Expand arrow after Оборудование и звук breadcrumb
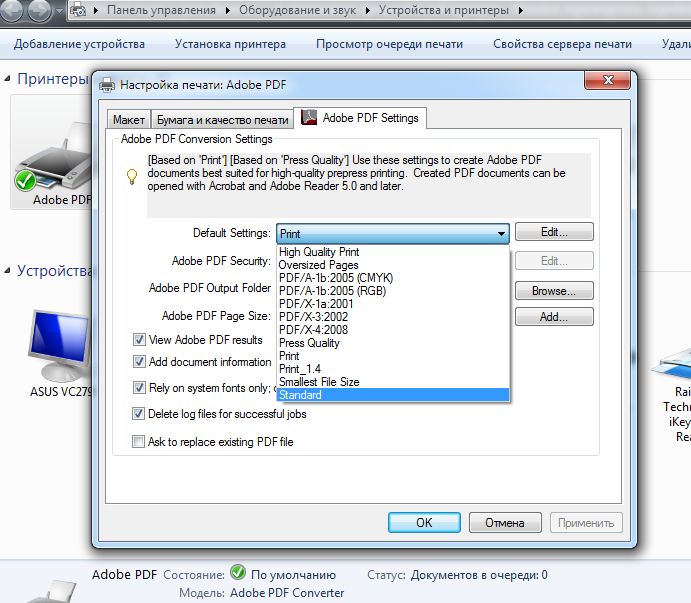Image resolution: width=691 pixels, height=603 pixels. (x=368, y=10)
